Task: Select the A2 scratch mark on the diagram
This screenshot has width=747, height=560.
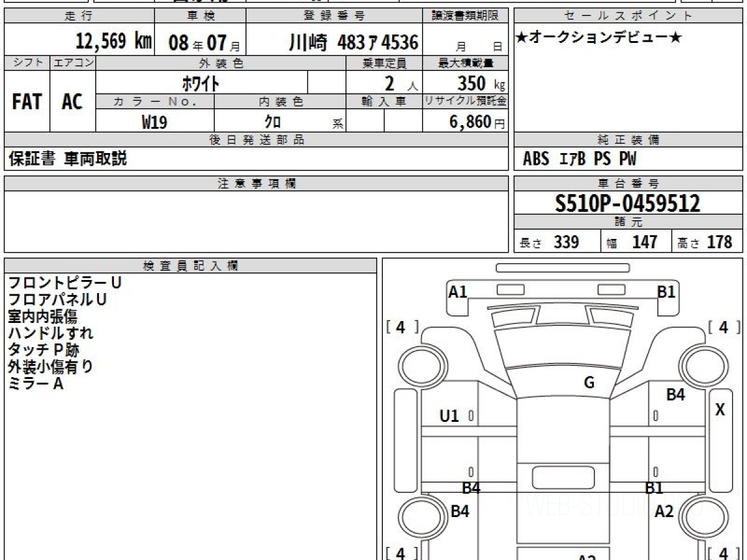Action: (x=664, y=511)
